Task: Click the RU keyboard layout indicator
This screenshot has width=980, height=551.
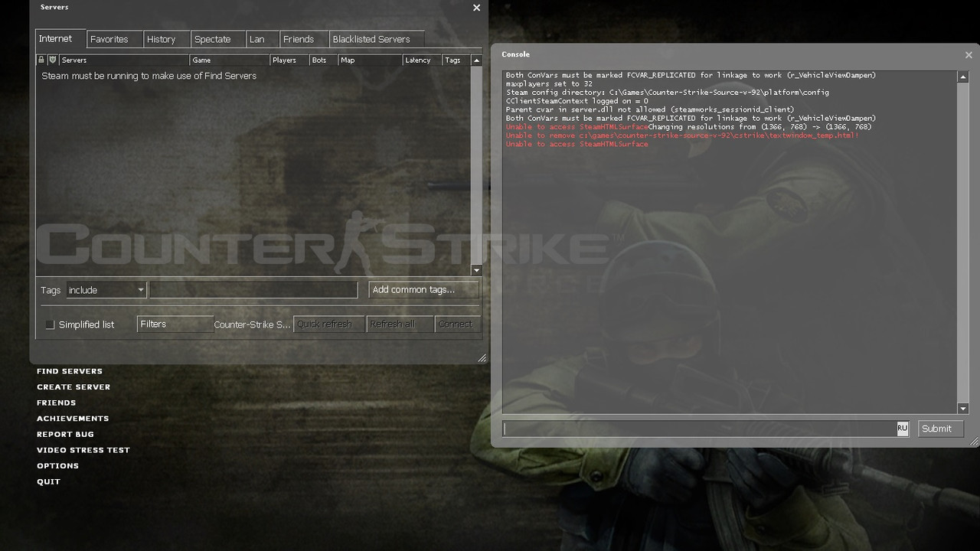Action: pos(903,429)
